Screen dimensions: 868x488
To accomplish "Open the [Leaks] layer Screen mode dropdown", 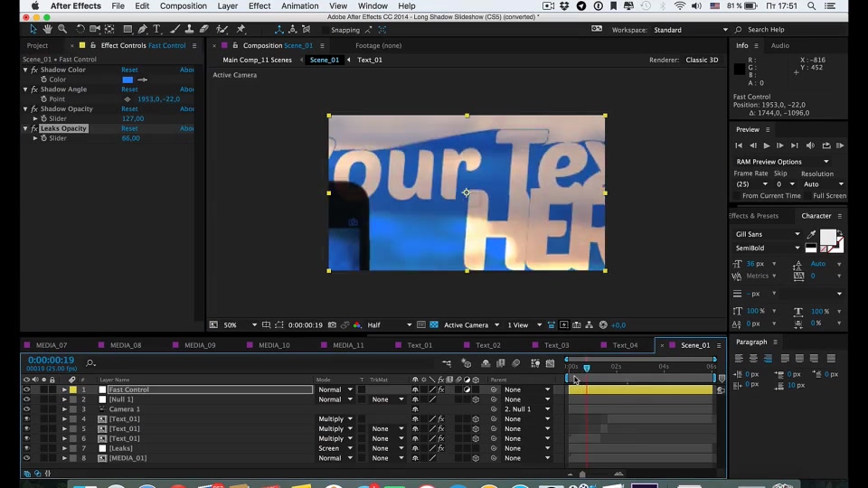I will [335, 448].
